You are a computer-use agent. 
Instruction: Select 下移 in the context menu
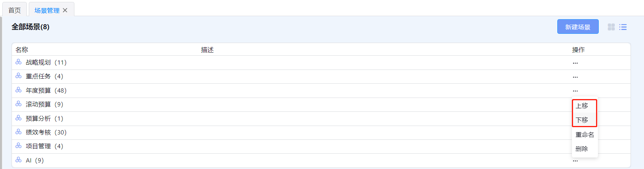[x=582, y=120]
